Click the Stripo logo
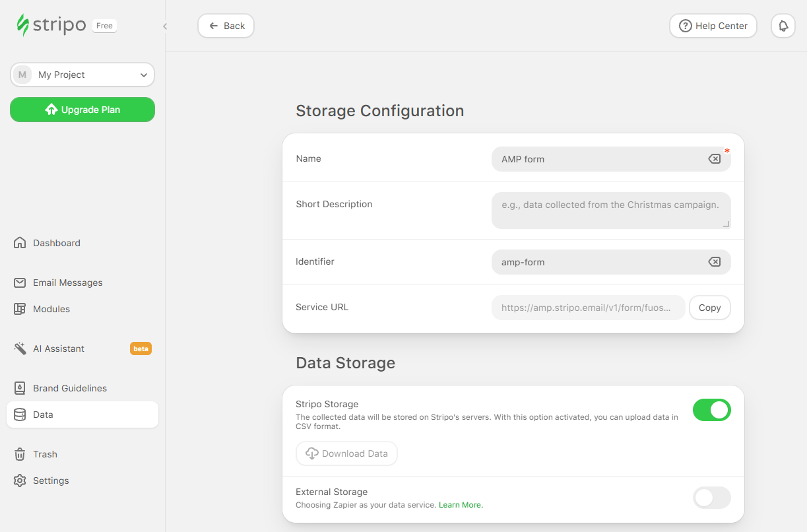This screenshot has height=532, width=807. point(51,25)
